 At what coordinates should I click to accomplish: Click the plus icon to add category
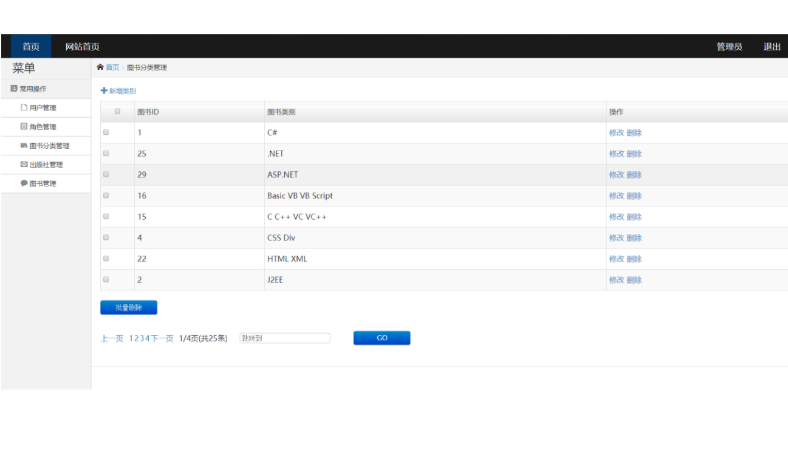tap(104, 91)
